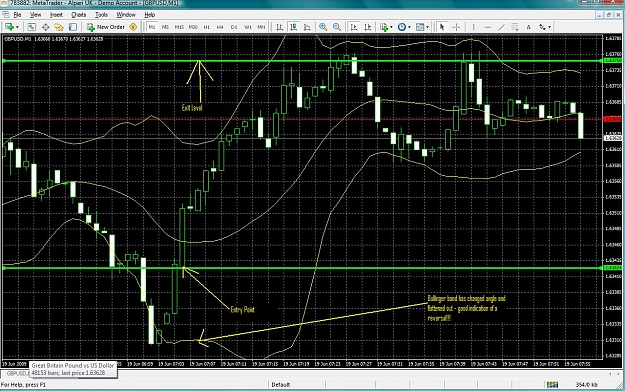625x391 pixels.
Task: Open the Window menu
Action: (x=126, y=15)
